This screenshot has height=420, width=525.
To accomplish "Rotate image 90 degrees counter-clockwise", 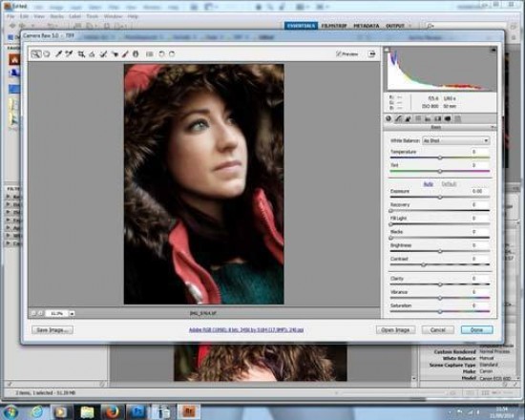I will click(x=161, y=53).
